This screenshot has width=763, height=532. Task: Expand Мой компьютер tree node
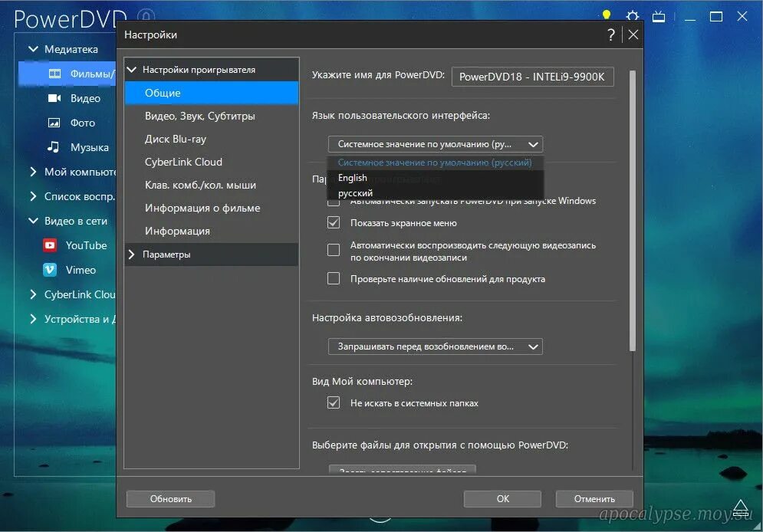point(33,172)
